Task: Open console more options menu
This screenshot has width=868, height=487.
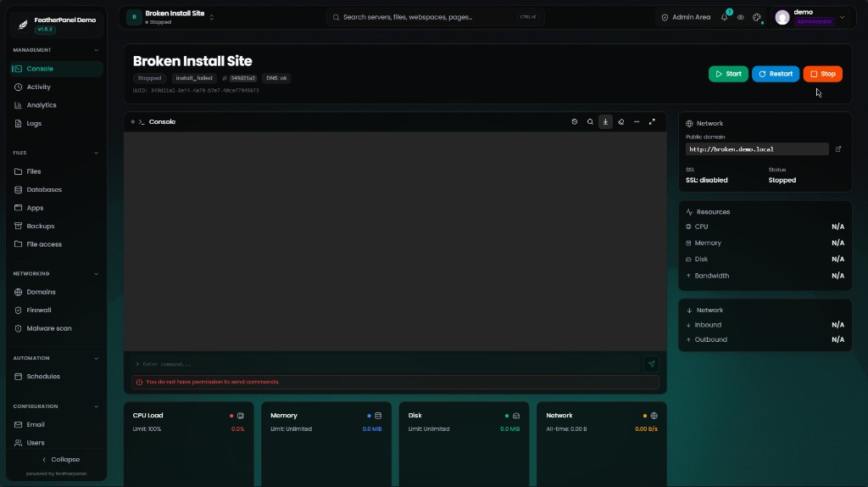Action: point(637,122)
